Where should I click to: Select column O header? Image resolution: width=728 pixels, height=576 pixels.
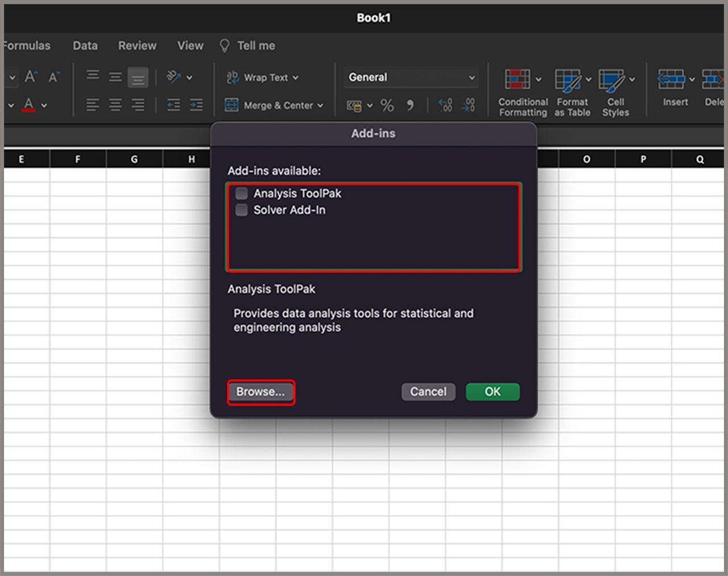[586, 159]
